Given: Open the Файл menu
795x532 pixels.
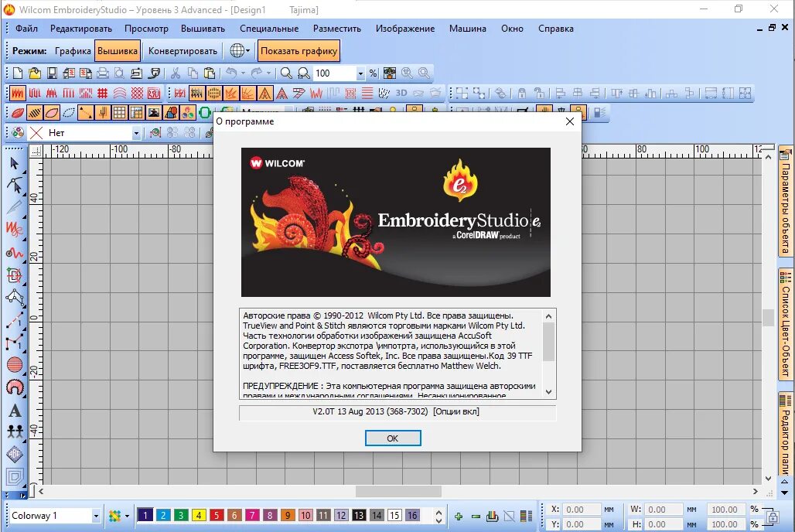Looking at the screenshot, I should click(x=26, y=29).
